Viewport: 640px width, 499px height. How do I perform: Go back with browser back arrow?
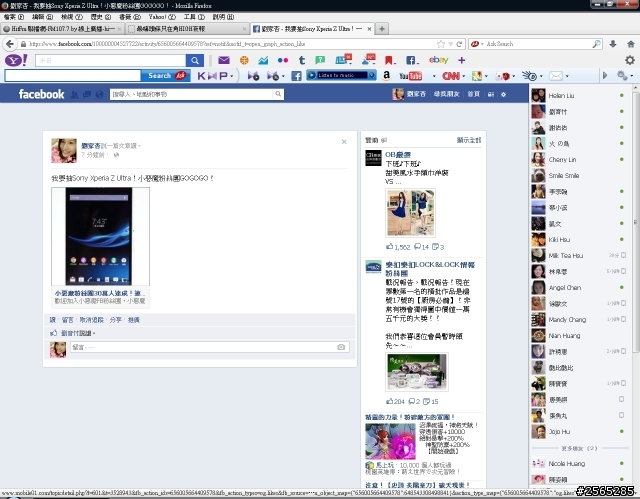point(10,44)
